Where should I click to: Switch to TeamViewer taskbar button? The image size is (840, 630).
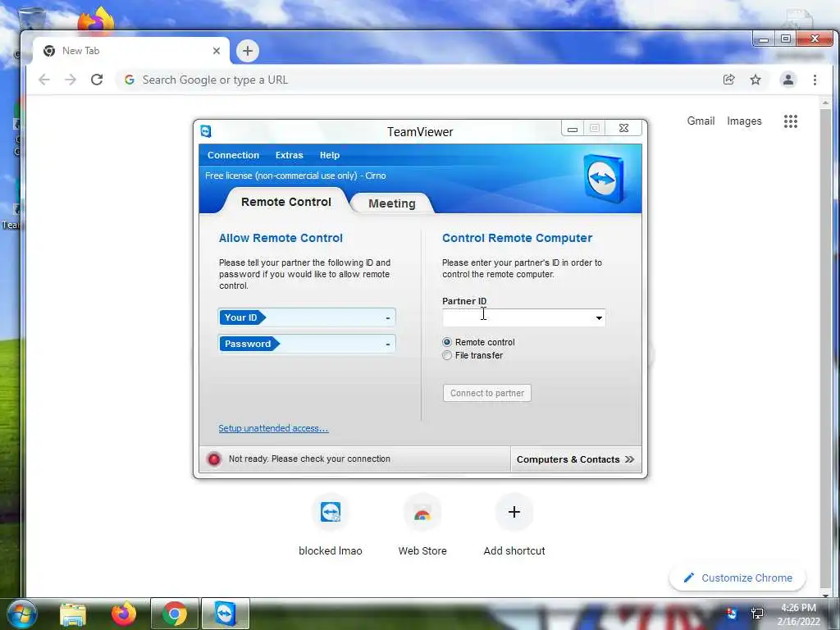pyautogui.click(x=225, y=614)
